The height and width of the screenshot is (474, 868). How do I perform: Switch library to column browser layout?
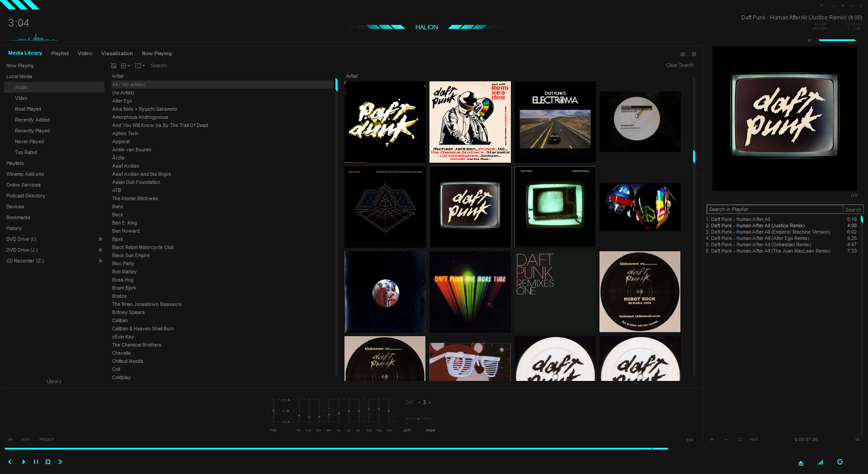pos(694,54)
